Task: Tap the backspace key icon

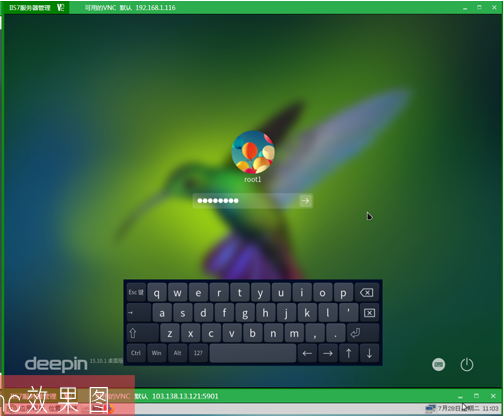Action: [x=367, y=292]
